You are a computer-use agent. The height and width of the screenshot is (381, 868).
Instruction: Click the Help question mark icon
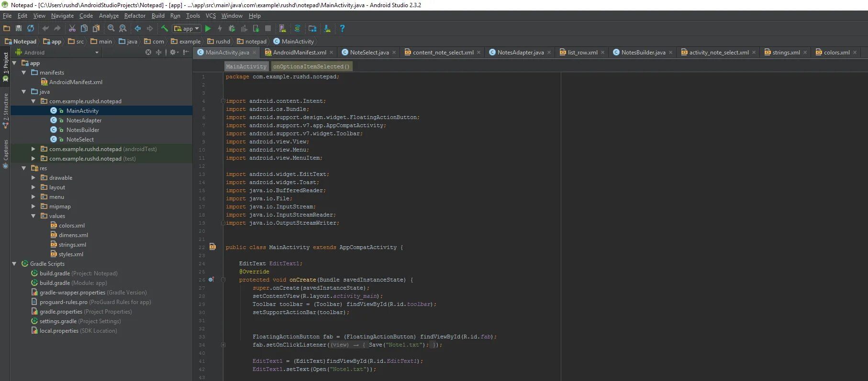(342, 29)
